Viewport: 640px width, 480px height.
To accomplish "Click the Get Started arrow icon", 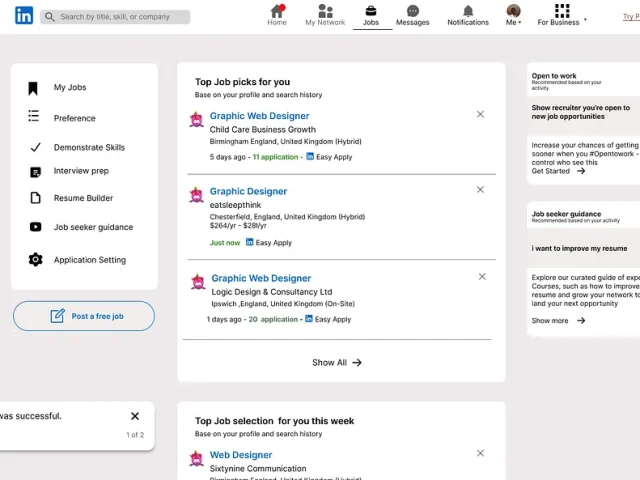I will pyautogui.click(x=581, y=171).
